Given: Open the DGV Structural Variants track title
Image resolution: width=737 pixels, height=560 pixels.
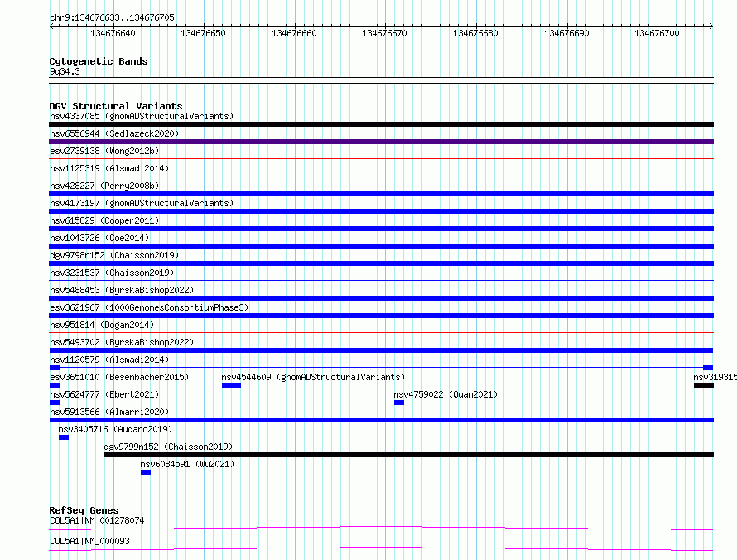Looking at the screenshot, I should pyautogui.click(x=115, y=106).
